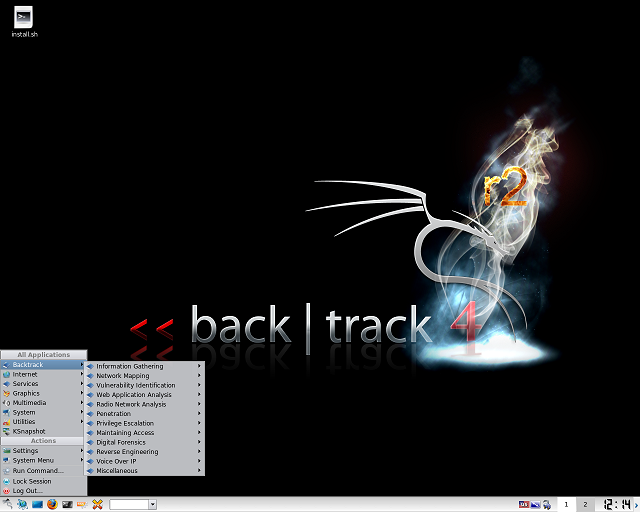The image size is (640, 512).
Task: Open System Menu entry
Action: tap(43, 460)
